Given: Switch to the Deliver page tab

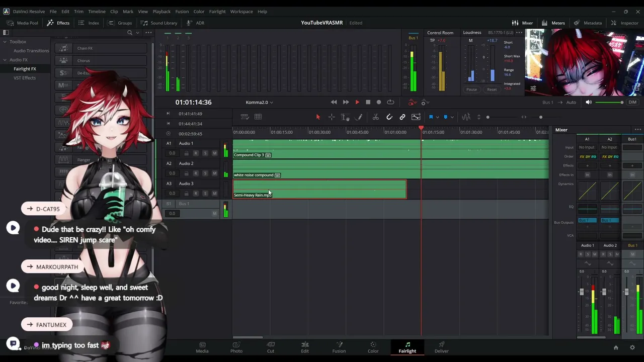Looking at the screenshot, I should click(441, 347).
